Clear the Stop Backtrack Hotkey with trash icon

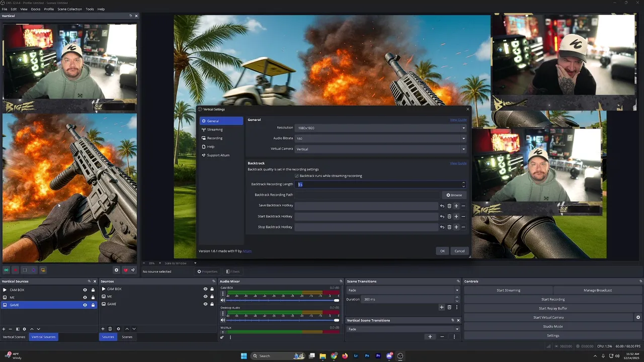[x=449, y=227]
